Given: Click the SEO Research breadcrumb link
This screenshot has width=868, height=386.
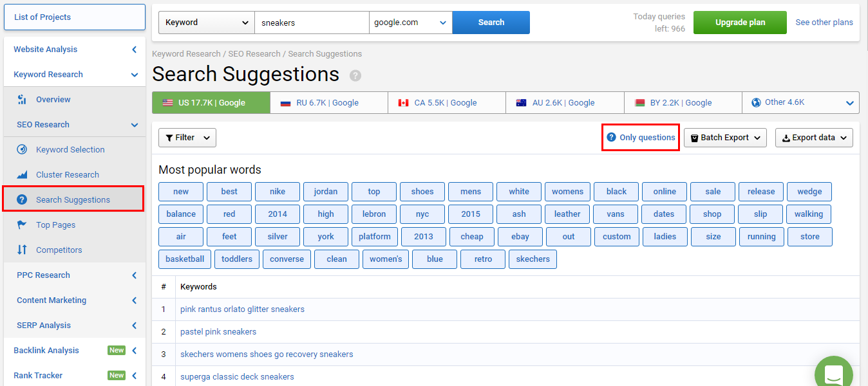Looking at the screenshot, I should point(254,54).
